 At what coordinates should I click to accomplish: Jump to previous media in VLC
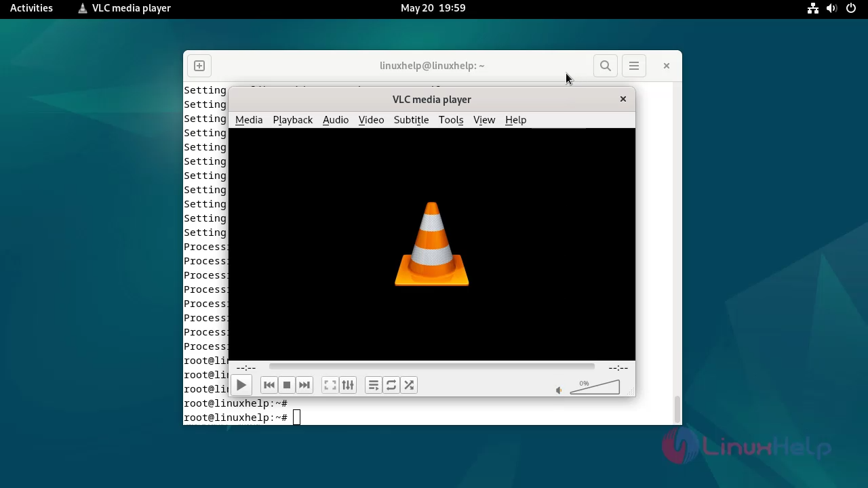tap(269, 385)
